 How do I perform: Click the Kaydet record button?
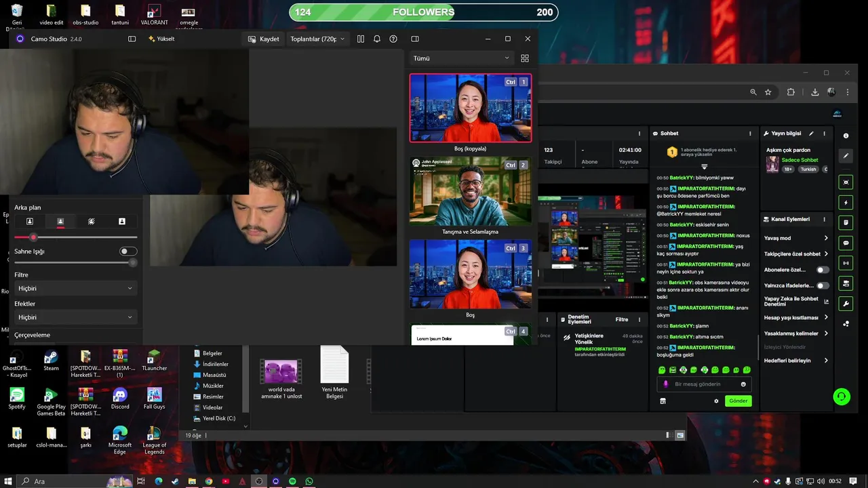click(x=264, y=39)
